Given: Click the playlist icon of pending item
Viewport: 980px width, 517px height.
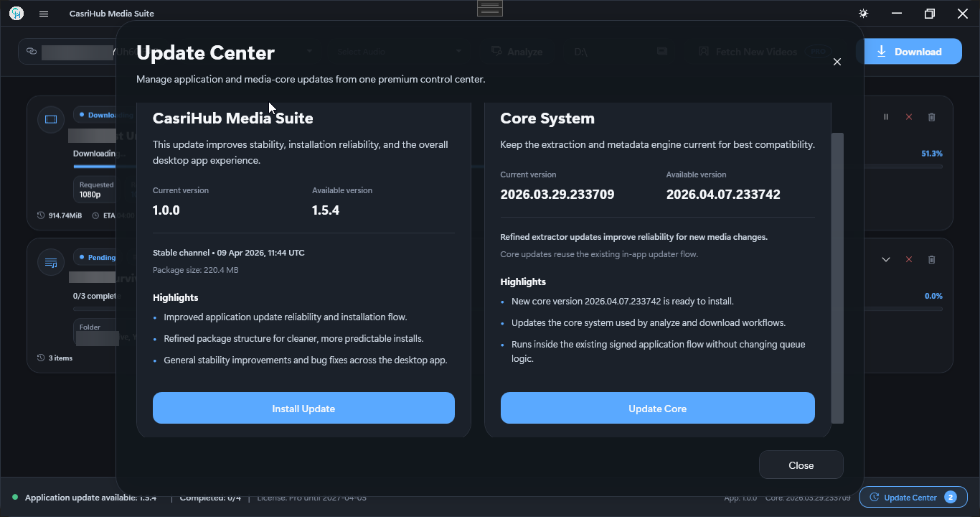Looking at the screenshot, I should click(x=51, y=263).
